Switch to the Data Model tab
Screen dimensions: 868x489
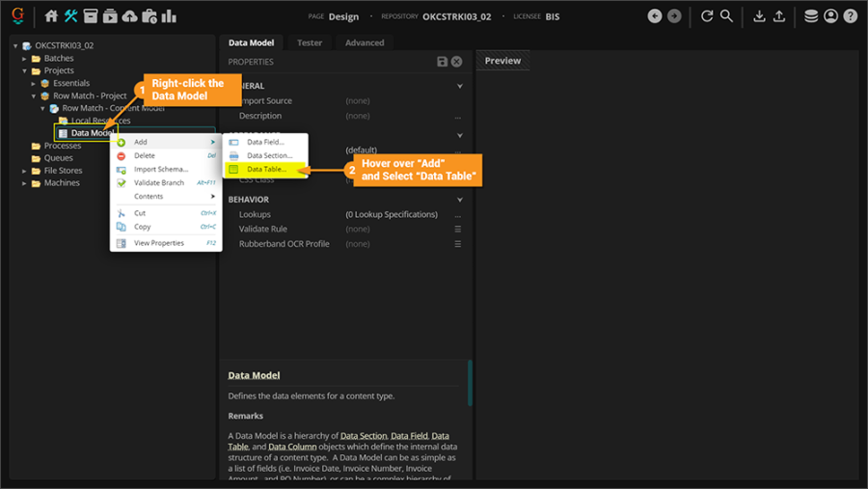tap(251, 42)
